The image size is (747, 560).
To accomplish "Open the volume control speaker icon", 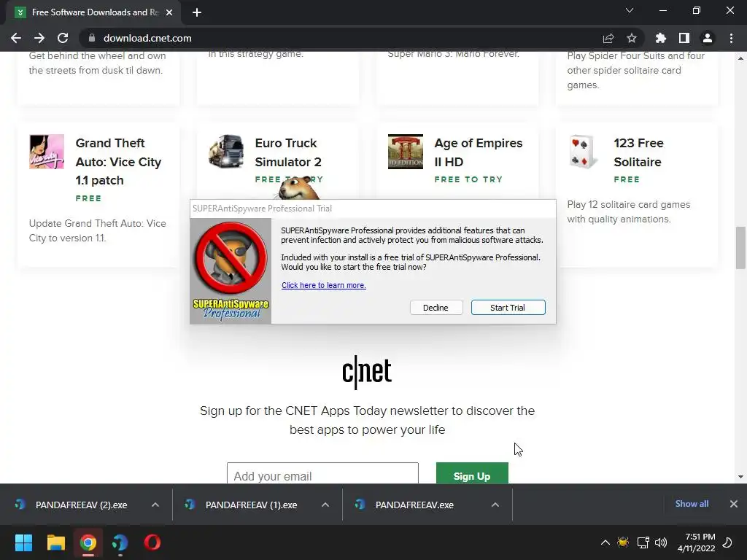I will (661, 542).
